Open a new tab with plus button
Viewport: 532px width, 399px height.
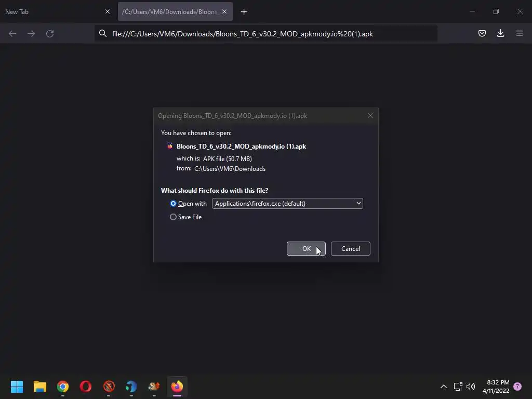coord(244,12)
